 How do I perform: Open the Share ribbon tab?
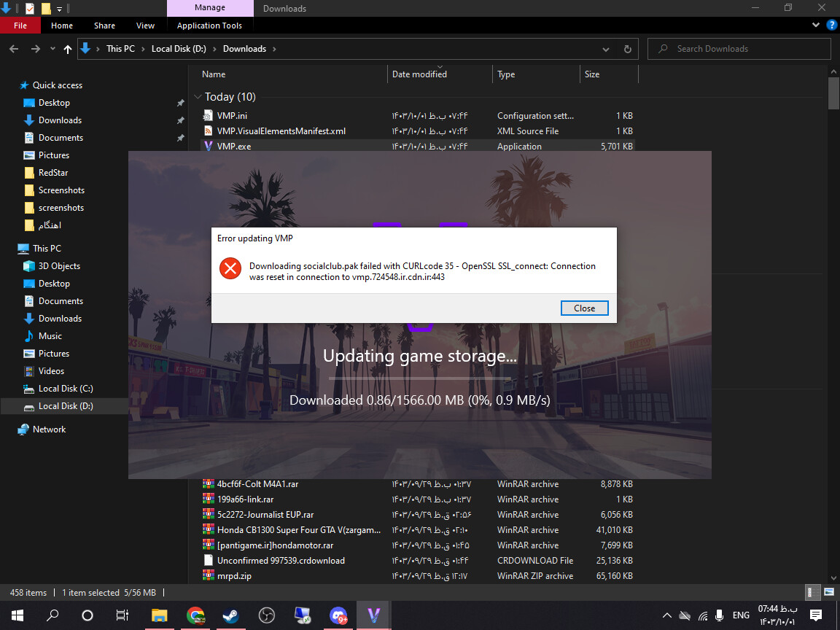(104, 26)
